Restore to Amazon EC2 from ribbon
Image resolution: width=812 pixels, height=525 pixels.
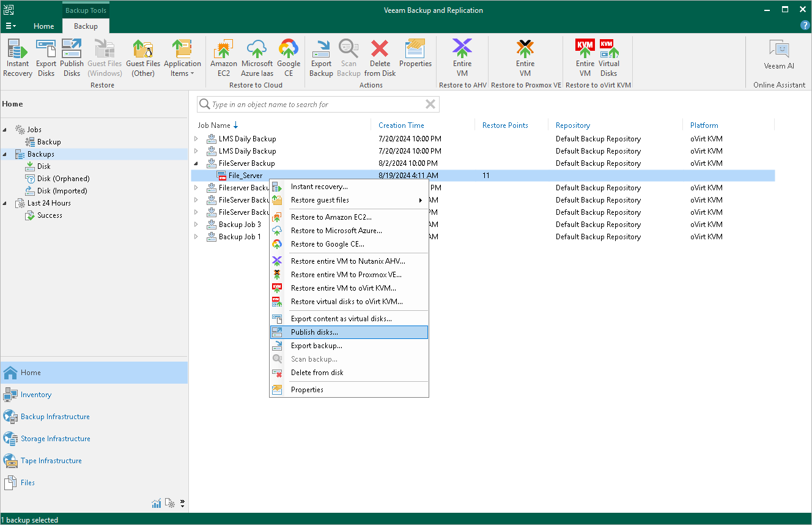224,58
